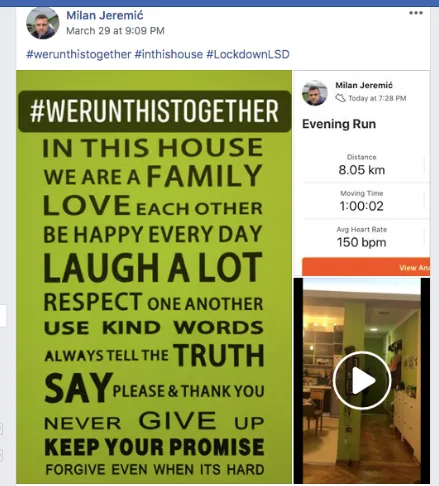439x486 pixels.
Task: Click the #werunthistogether hashtag
Action: [x=78, y=54]
